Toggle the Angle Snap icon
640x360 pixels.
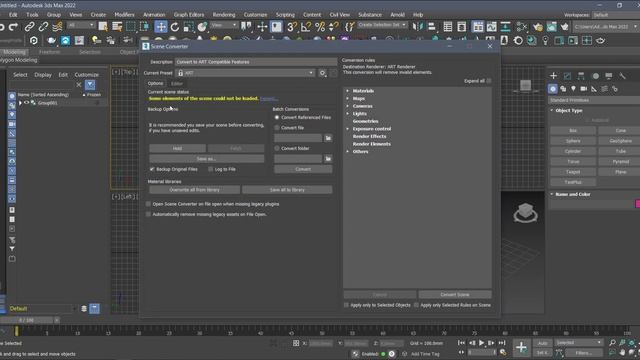(305, 27)
